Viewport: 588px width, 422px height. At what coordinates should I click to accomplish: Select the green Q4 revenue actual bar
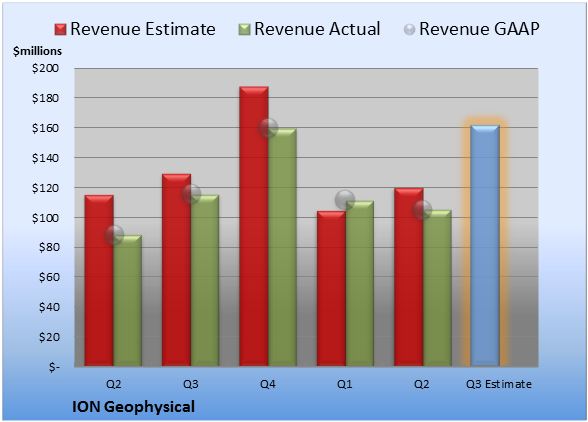(282, 247)
